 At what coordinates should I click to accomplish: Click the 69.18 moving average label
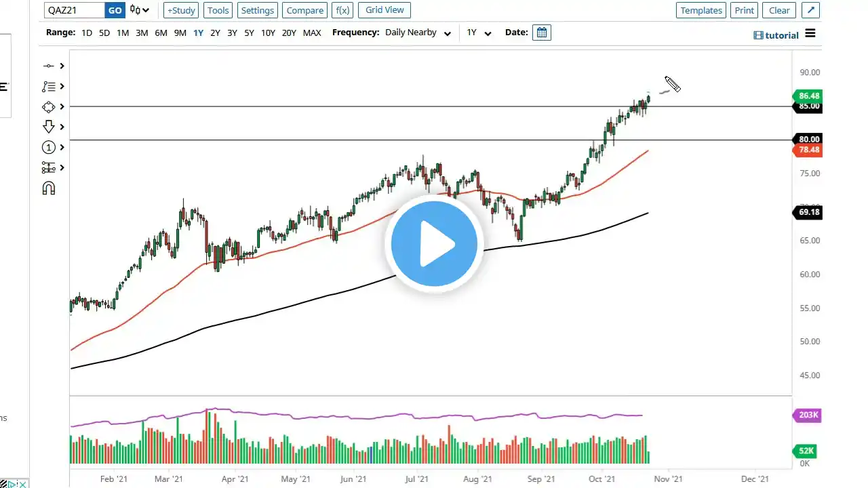tap(808, 213)
